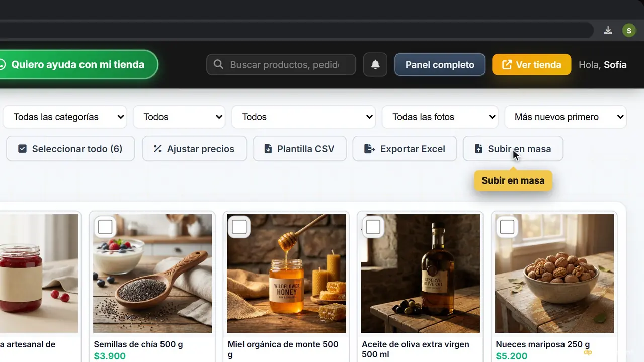Click the upload icon on Subir en masa
Image resolution: width=644 pixels, height=362 pixels.
[x=478, y=149]
